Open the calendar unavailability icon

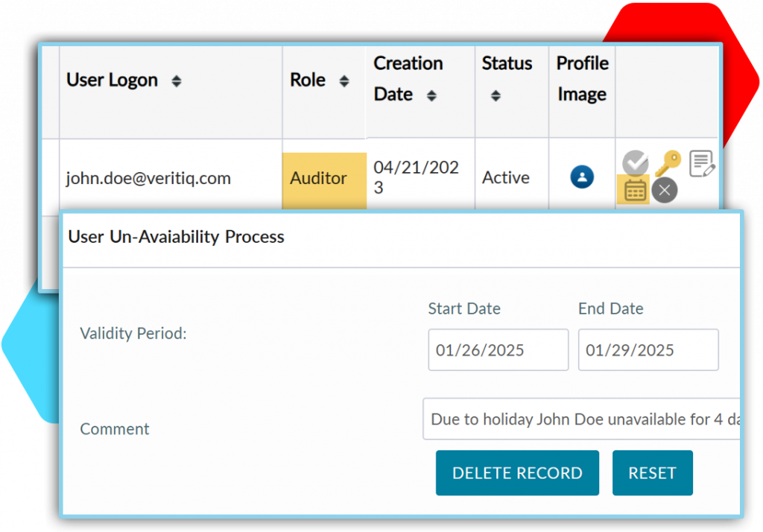click(x=635, y=191)
